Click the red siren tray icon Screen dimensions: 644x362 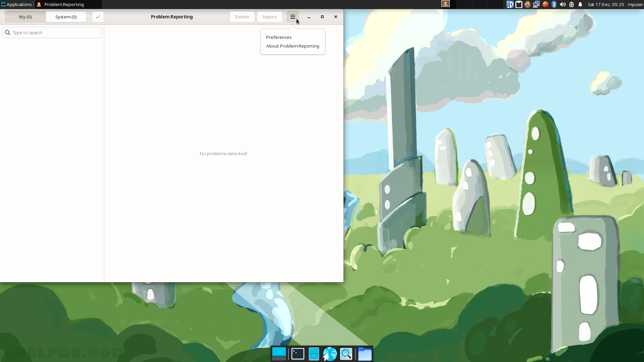445,4
